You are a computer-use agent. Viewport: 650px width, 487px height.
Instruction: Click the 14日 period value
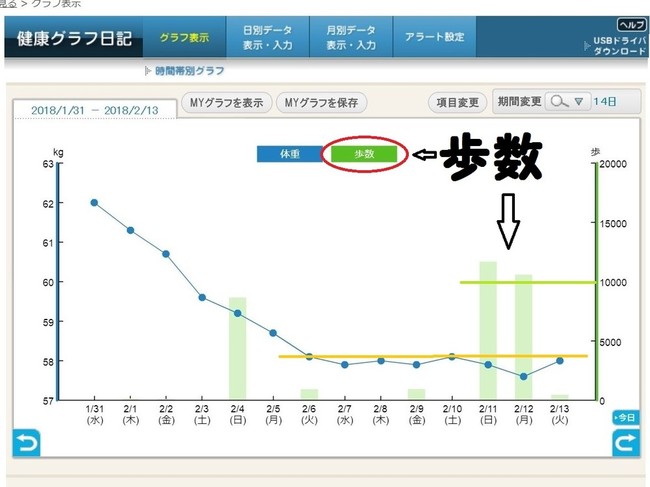pos(604,102)
